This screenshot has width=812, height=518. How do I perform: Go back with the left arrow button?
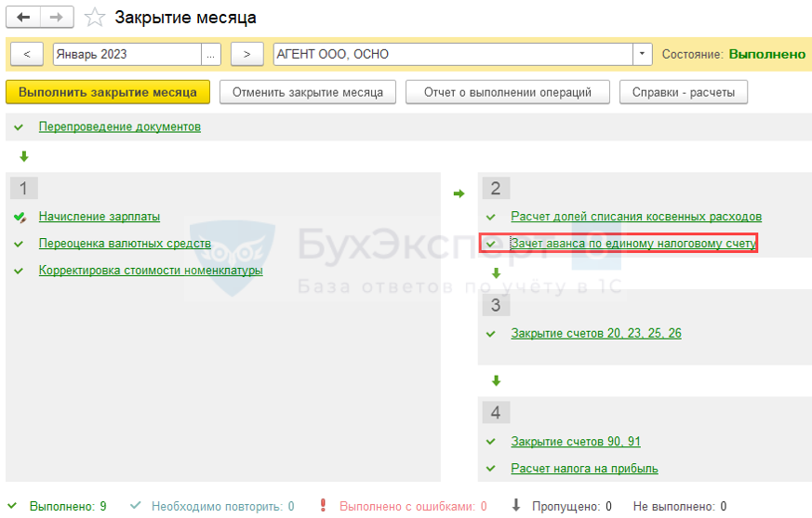coord(22,17)
